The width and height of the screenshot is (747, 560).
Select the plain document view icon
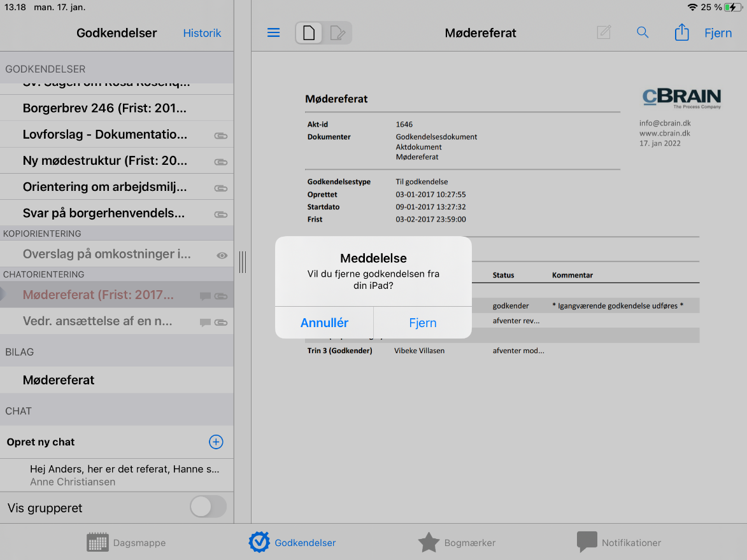309,33
